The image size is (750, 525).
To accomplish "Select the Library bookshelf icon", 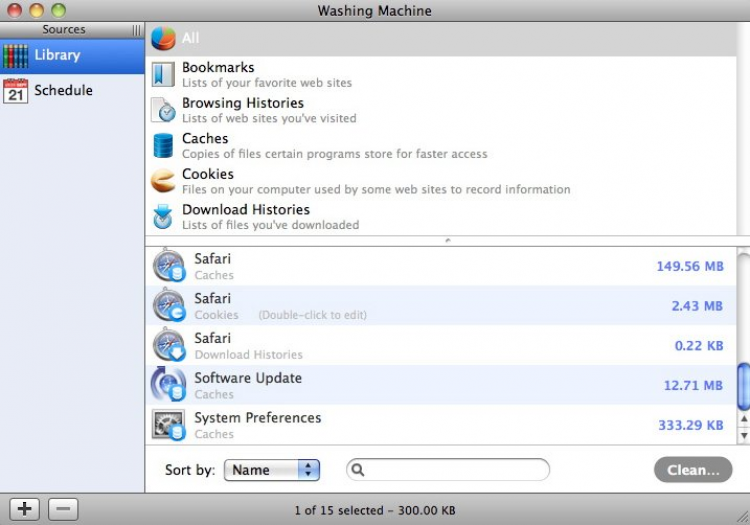I will pos(15,56).
